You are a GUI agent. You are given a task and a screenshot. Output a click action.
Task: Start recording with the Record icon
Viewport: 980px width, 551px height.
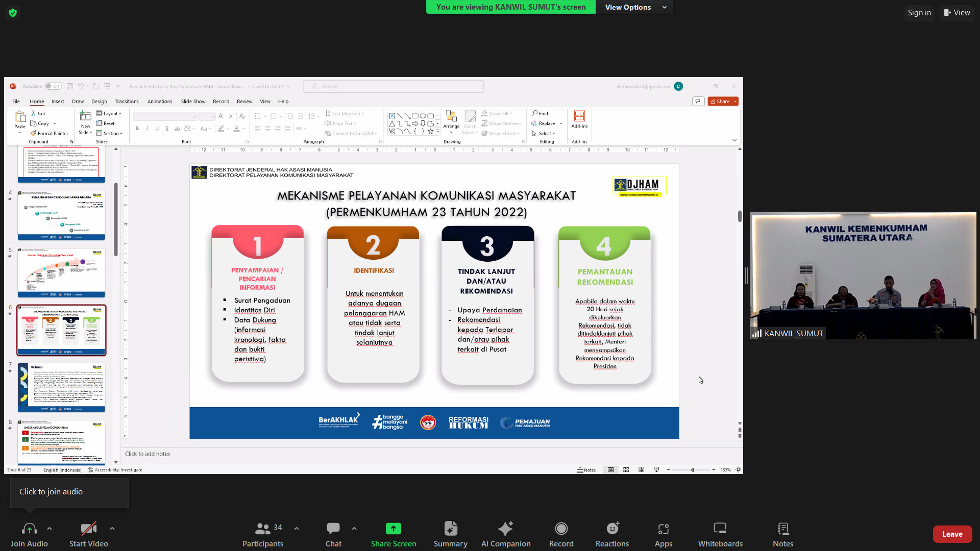[x=561, y=529]
